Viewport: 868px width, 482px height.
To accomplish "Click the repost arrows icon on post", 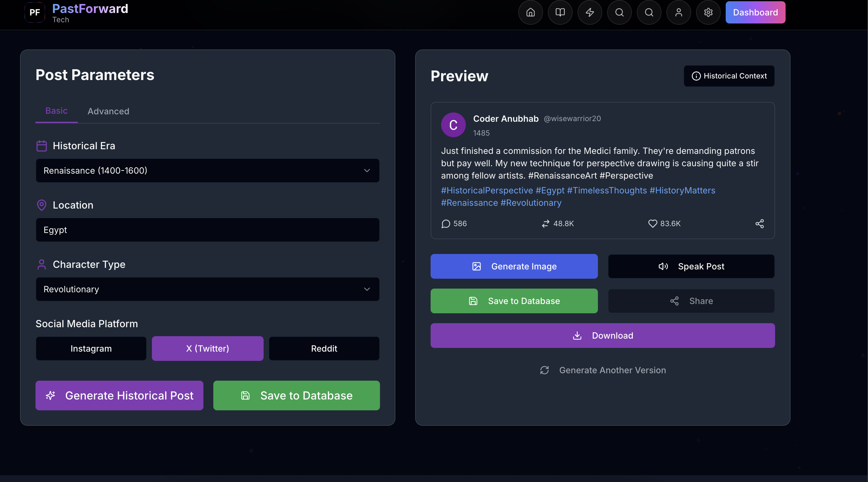I will [545, 224].
